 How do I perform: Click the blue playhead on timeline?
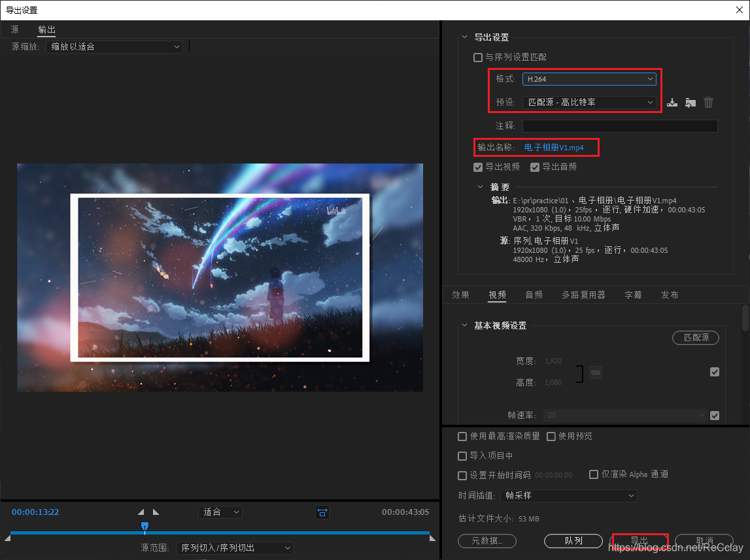(x=145, y=527)
